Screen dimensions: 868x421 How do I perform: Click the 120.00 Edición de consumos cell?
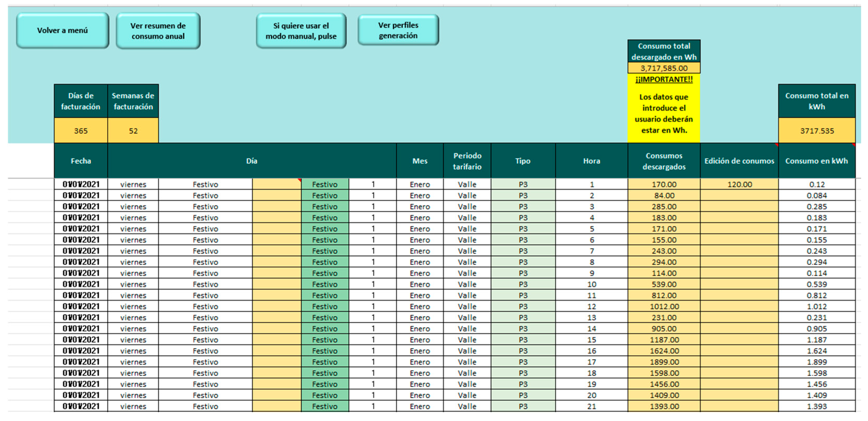739,184
